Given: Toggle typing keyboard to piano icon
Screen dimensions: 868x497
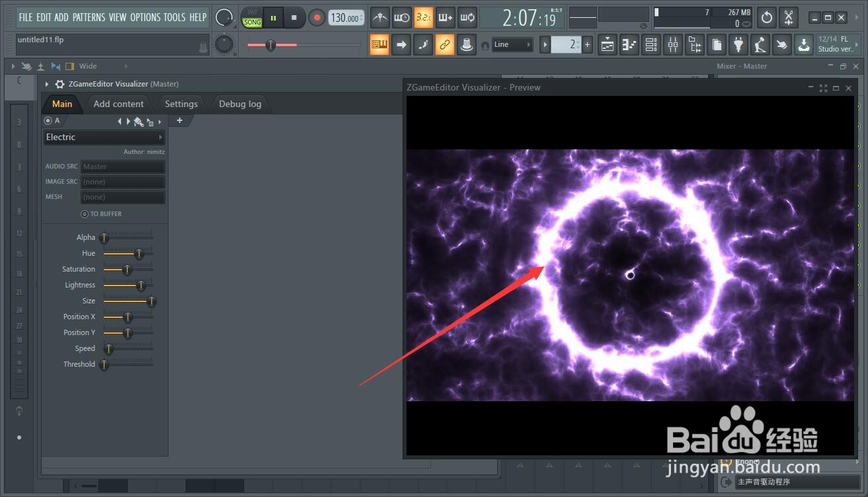Looking at the screenshot, I should [379, 45].
